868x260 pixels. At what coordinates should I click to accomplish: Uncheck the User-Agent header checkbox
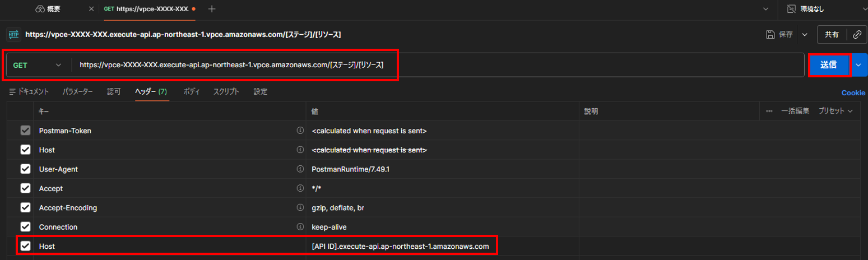25,169
